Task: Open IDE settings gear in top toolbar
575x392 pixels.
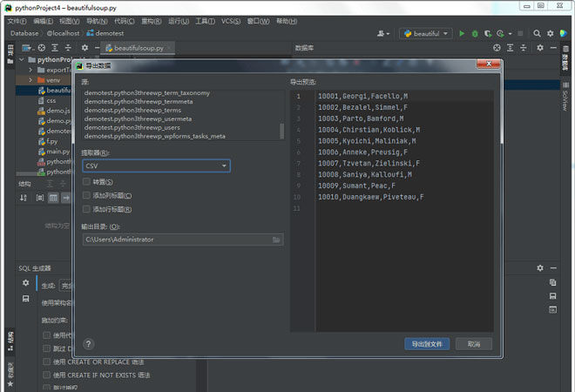Action: pyautogui.click(x=550, y=34)
